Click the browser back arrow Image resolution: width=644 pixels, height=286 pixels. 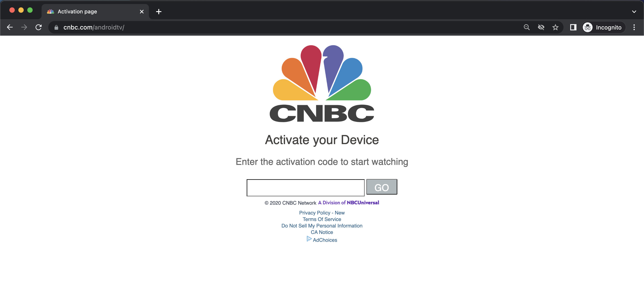(x=10, y=27)
